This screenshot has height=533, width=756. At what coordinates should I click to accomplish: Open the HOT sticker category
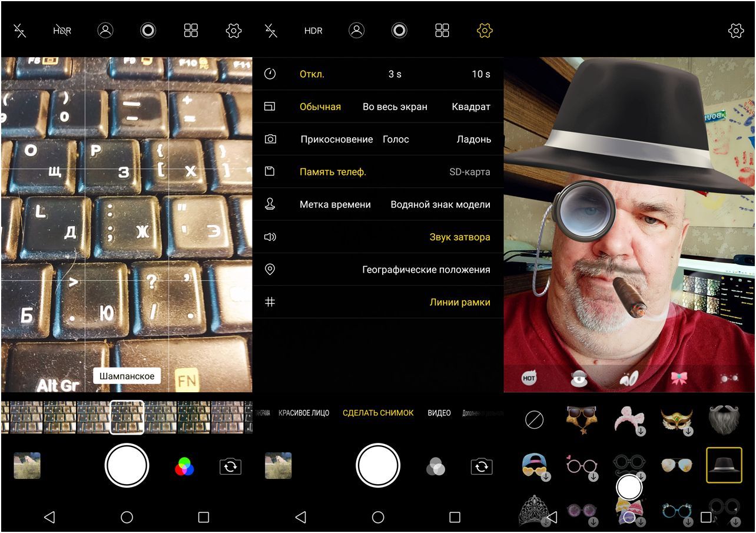pos(529,379)
